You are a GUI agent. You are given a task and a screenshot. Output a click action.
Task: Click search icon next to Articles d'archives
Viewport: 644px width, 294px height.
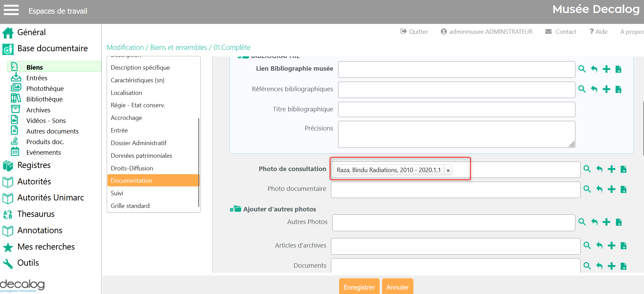point(587,246)
